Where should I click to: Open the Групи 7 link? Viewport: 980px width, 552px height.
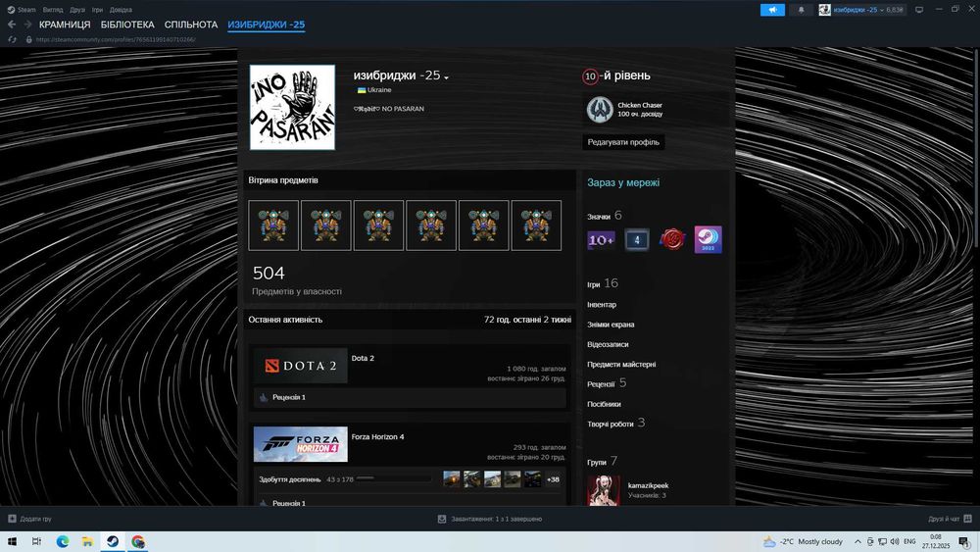(602, 462)
